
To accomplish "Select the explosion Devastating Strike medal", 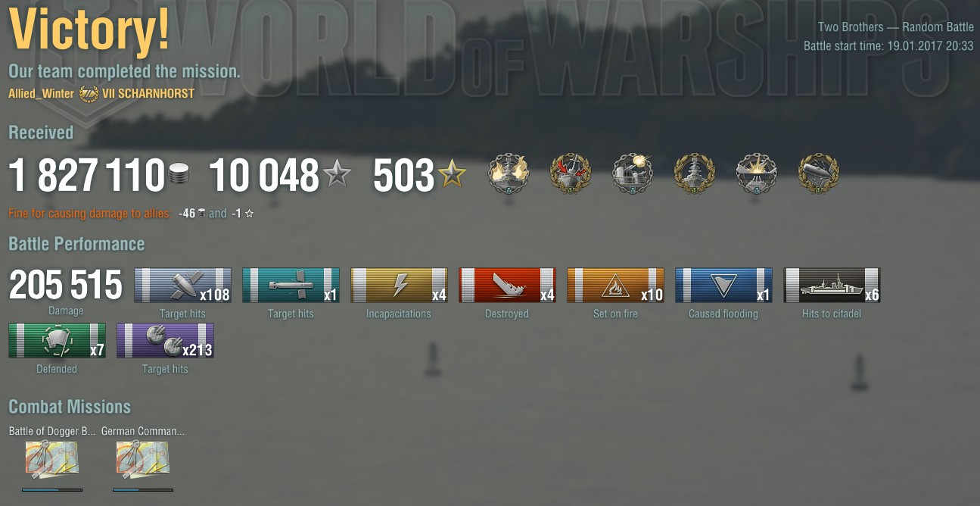I will point(757,174).
